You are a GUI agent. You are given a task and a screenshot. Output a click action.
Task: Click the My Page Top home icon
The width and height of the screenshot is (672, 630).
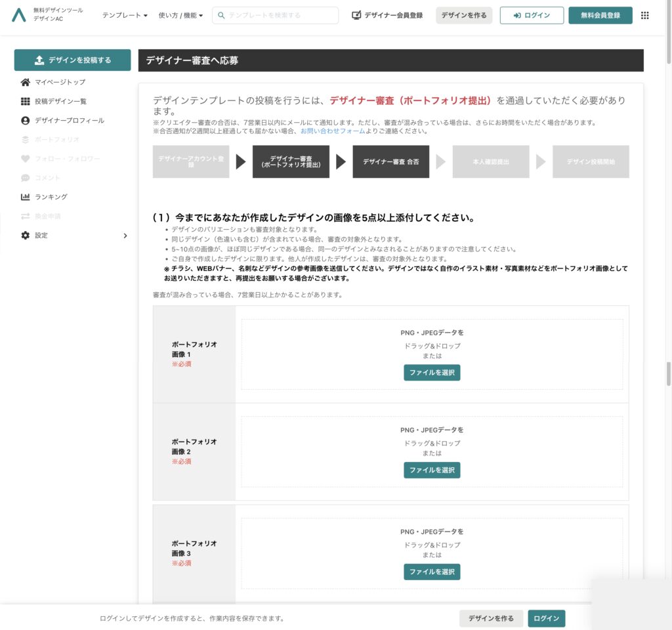tap(25, 82)
